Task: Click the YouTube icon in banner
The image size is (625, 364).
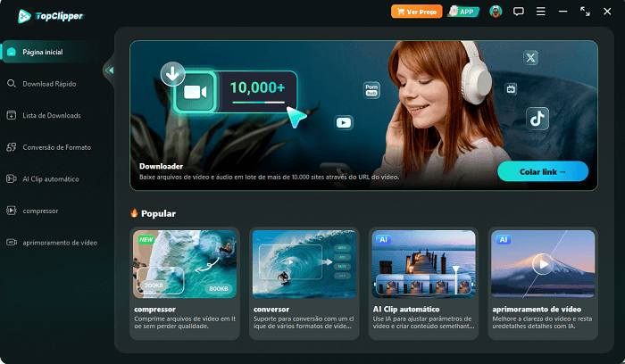Action: click(x=344, y=121)
